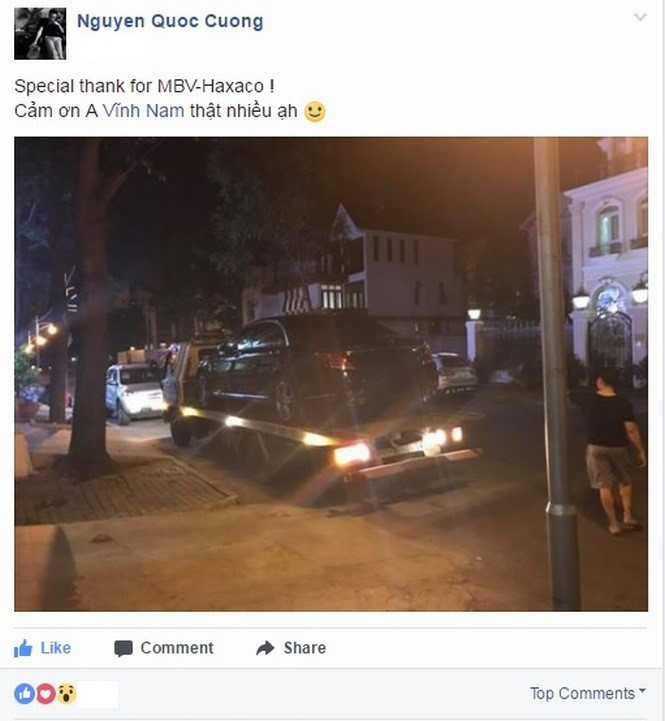Image resolution: width=665 pixels, height=721 pixels.
Task: Click the Share text button
Action: click(305, 648)
